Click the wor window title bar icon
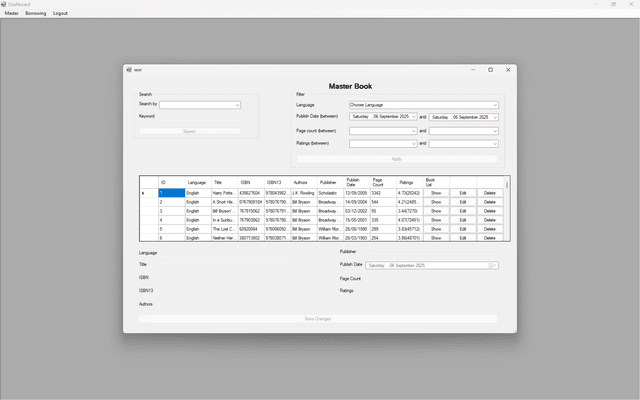 tap(129, 70)
